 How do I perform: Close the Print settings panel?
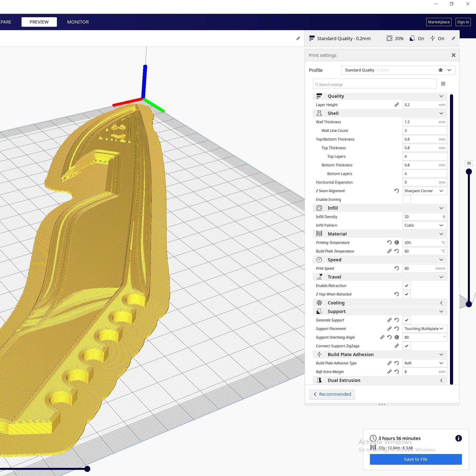(x=453, y=55)
